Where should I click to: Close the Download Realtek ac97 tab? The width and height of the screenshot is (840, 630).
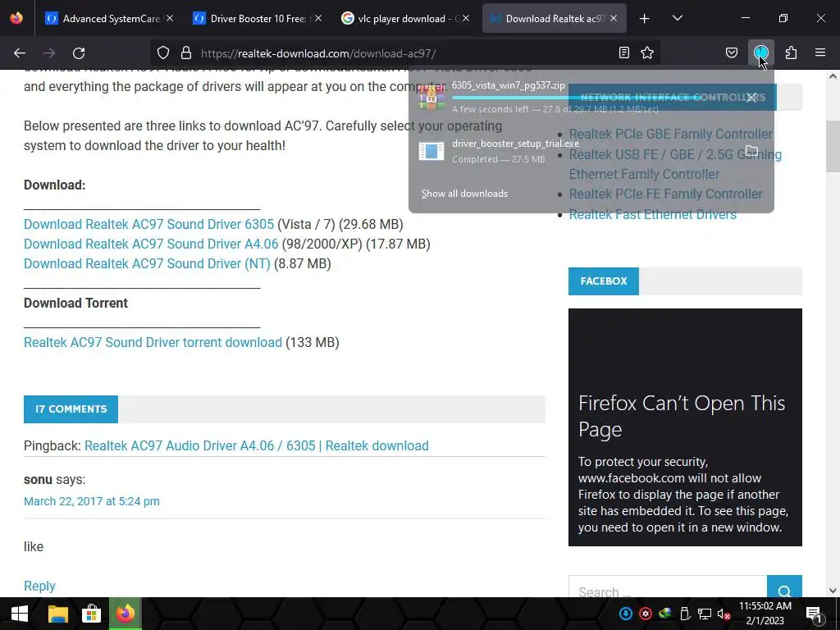tap(614, 18)
